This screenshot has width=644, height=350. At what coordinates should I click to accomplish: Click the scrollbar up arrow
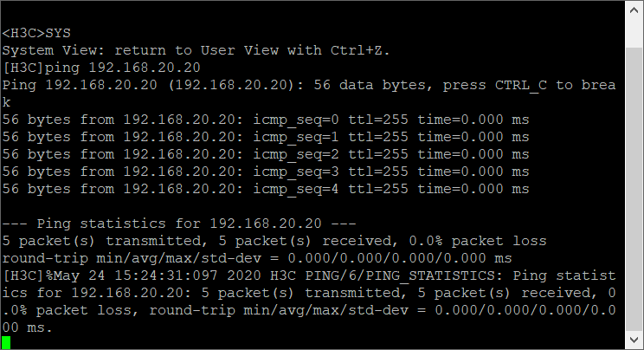pos(634,10)
